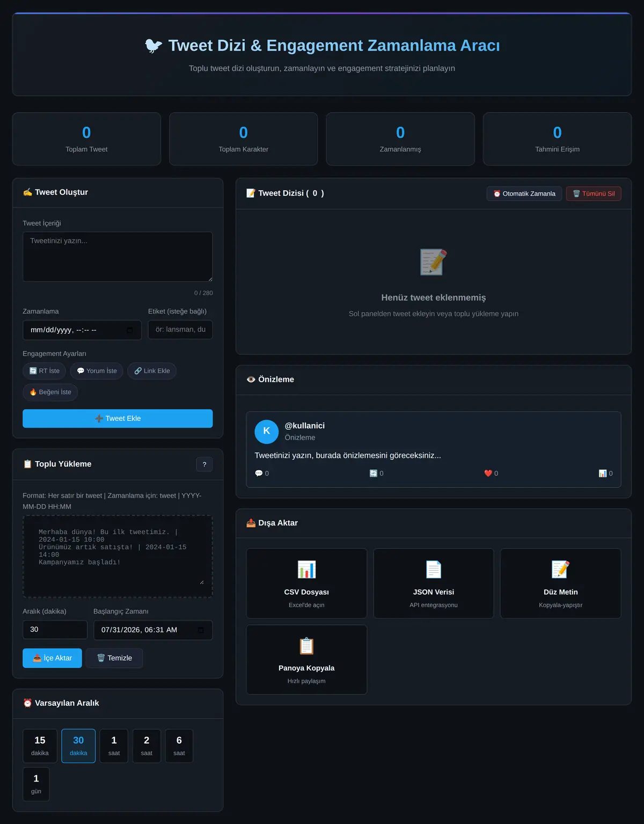Viewport: 644px width, 824px height.
Task: Click the bird logo in the header
Action: click(153, 46)
